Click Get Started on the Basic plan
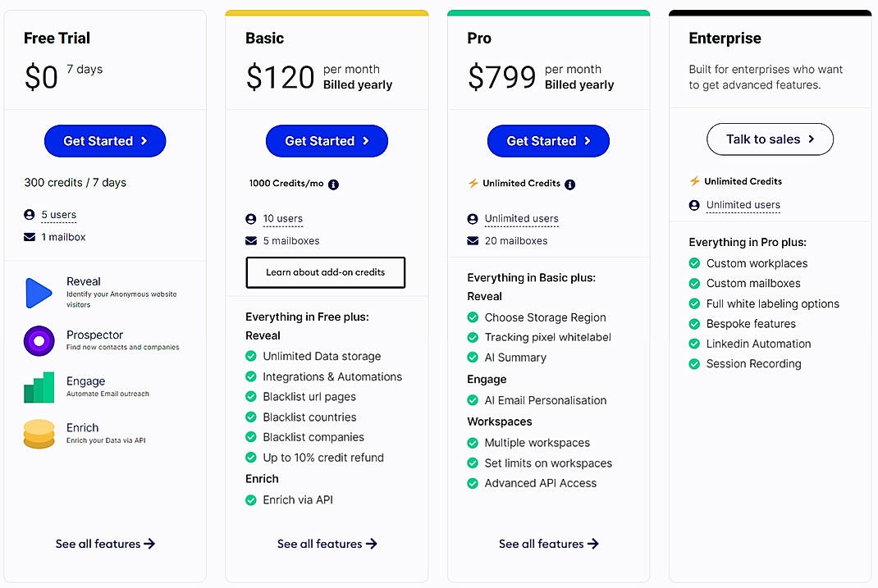 point(326,140)
